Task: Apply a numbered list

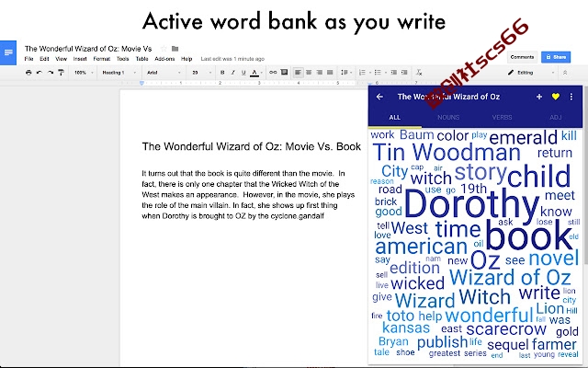Action: (364, 73)
